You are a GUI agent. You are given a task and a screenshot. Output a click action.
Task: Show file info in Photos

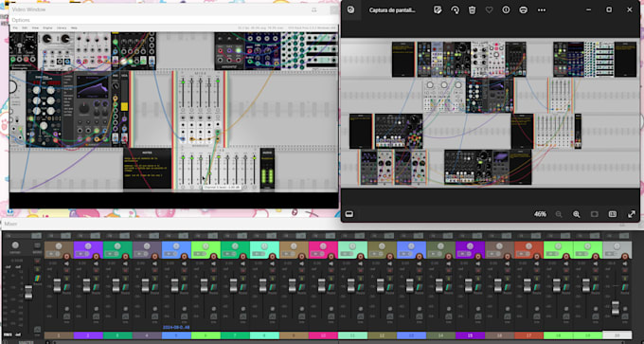click(x=506, y=9)
